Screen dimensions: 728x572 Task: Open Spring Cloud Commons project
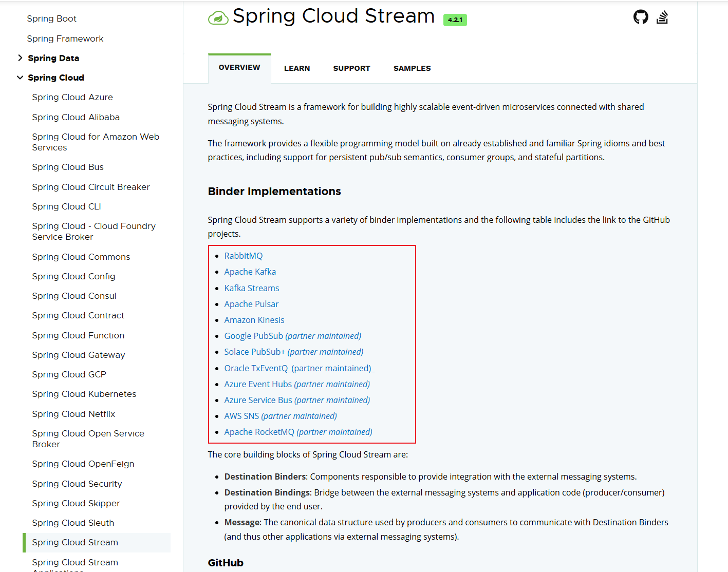pyautogui.click(x=81, y=257)
